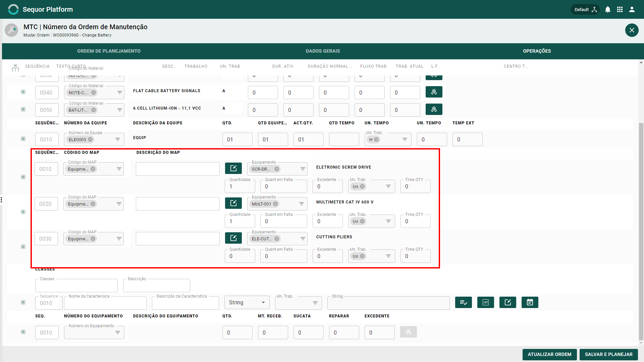Click the sequence hierarchy icon in header
The height and width of the screenshot is (362, 644).
(15, 67)
